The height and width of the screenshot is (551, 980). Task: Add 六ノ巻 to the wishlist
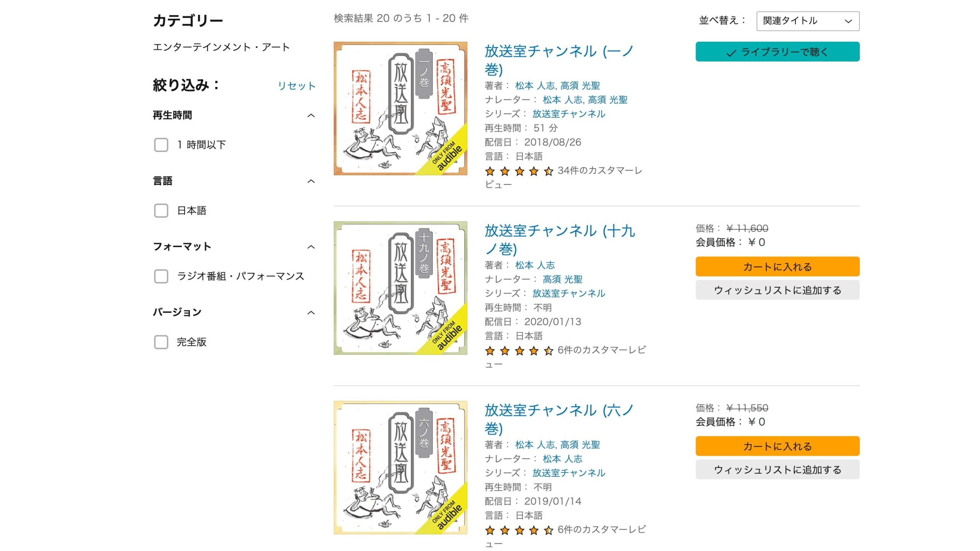tap(777, 469)
